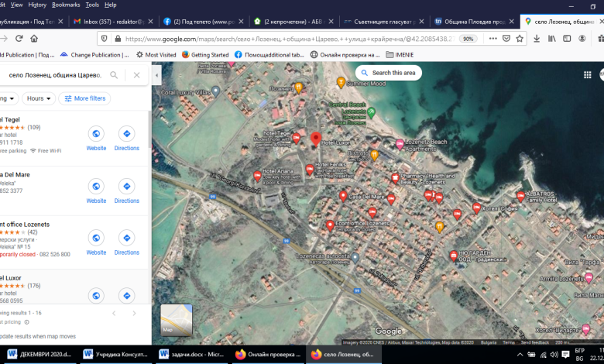This screenshot has height=364, width=604.
Task: Click tracking protection shield in address bar
Action: 104,39
